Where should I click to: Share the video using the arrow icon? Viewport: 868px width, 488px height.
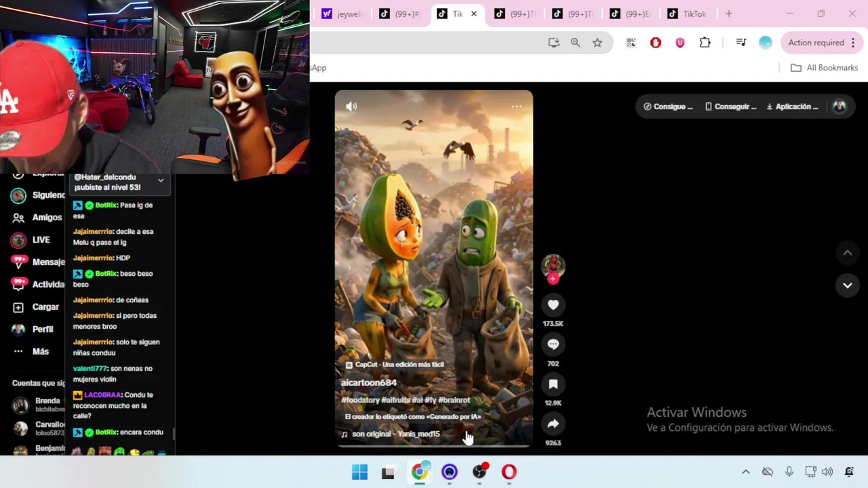tap(553, 424)
